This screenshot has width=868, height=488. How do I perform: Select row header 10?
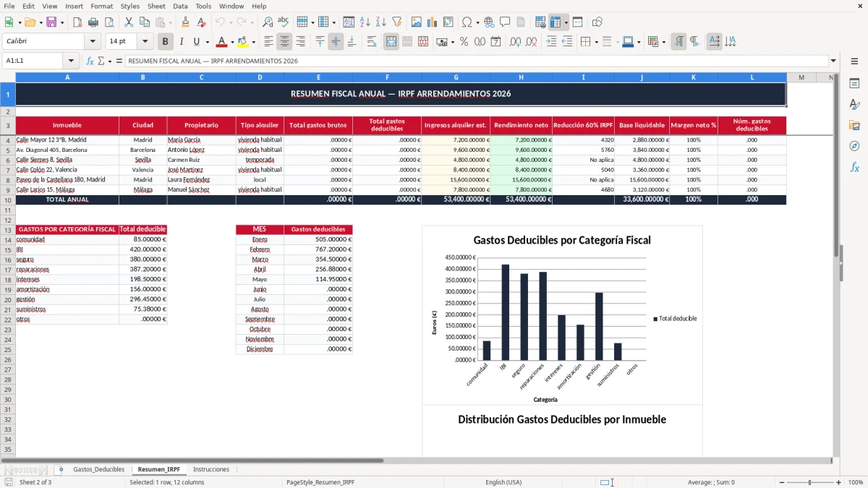8,200
